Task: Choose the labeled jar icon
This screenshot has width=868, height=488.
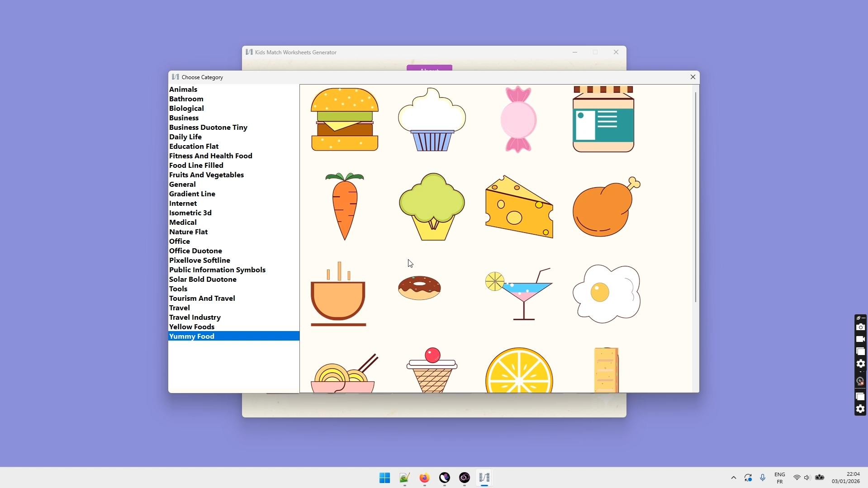Action: pos(603,119)
